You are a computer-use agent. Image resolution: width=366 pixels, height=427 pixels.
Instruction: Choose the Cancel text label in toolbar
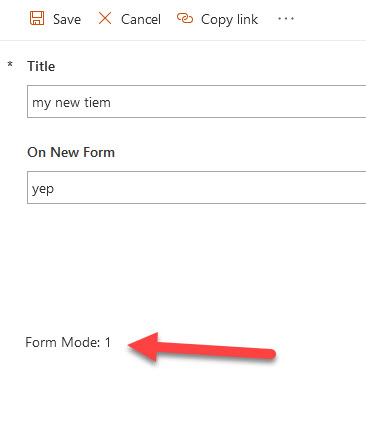coord(141,19)
